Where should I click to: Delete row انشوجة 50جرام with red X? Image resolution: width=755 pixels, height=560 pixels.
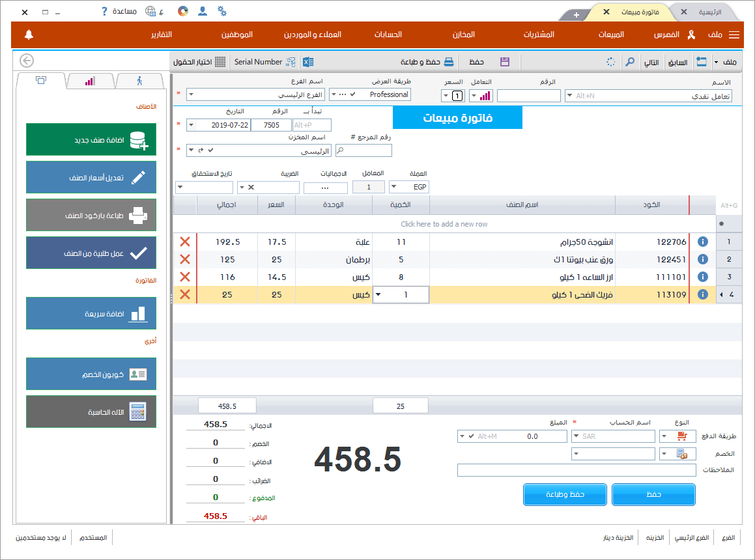185,242
